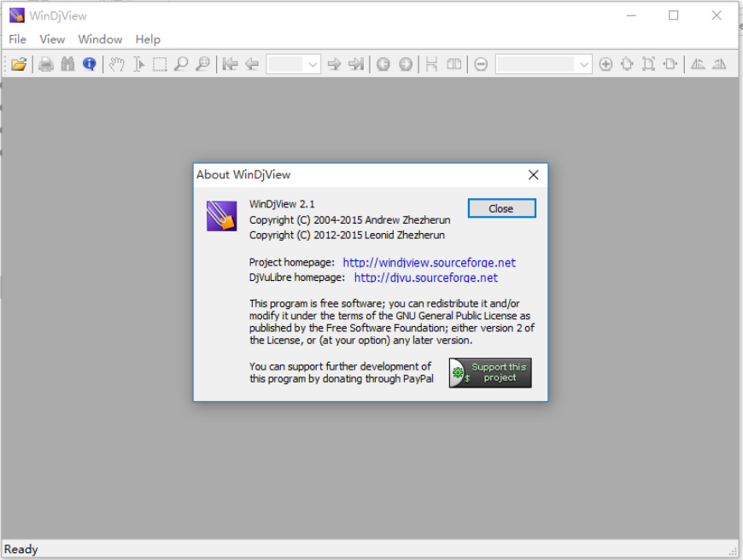Open the File menu
This screenshot has height=560, width=743.
pos(17,39)
